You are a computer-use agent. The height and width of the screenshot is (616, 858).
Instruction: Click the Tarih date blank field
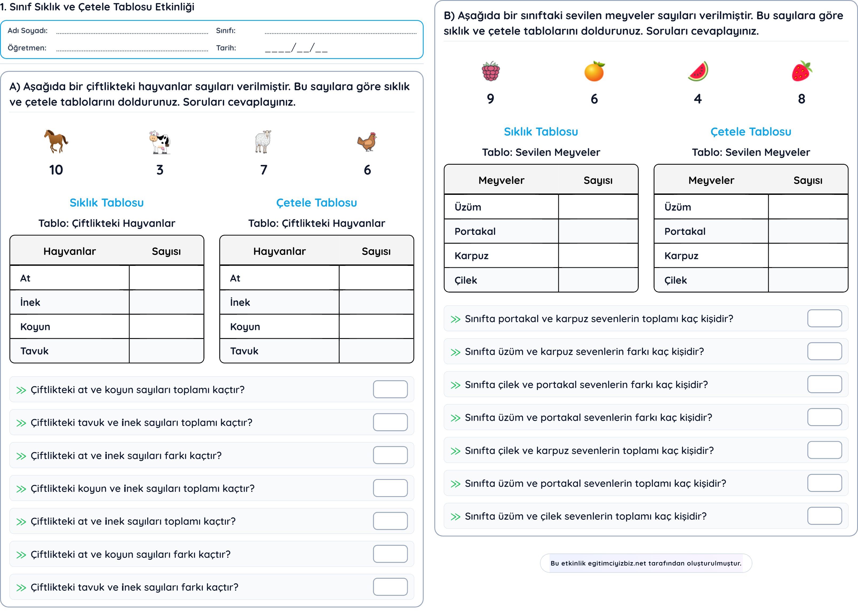(x=296, y=48)
